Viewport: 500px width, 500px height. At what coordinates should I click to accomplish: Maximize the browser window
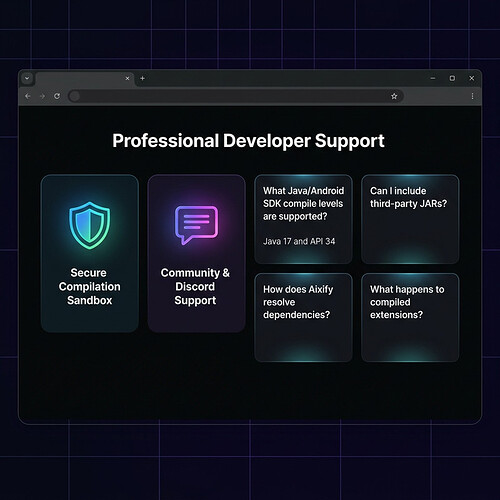coord(452,78)
